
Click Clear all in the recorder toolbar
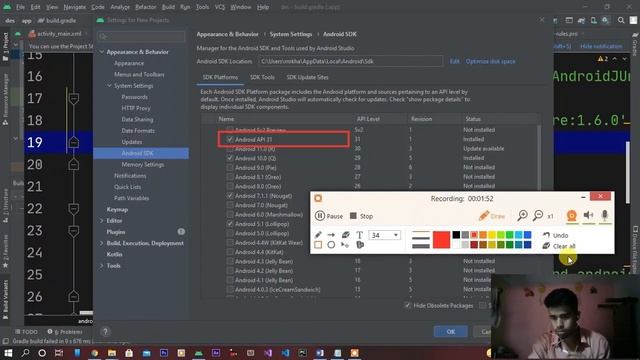click(559, 246)
